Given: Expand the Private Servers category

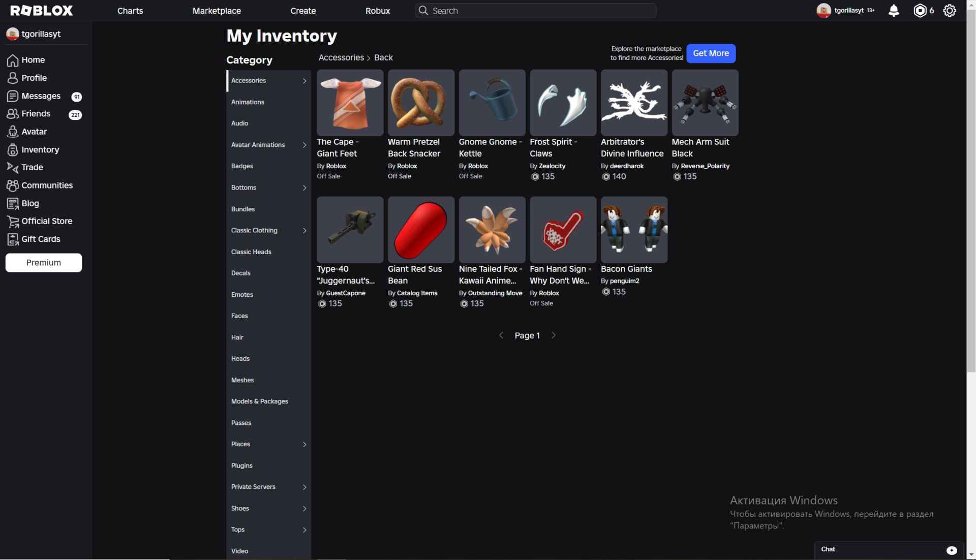Looking at the screenshot, I should point(304,487).
